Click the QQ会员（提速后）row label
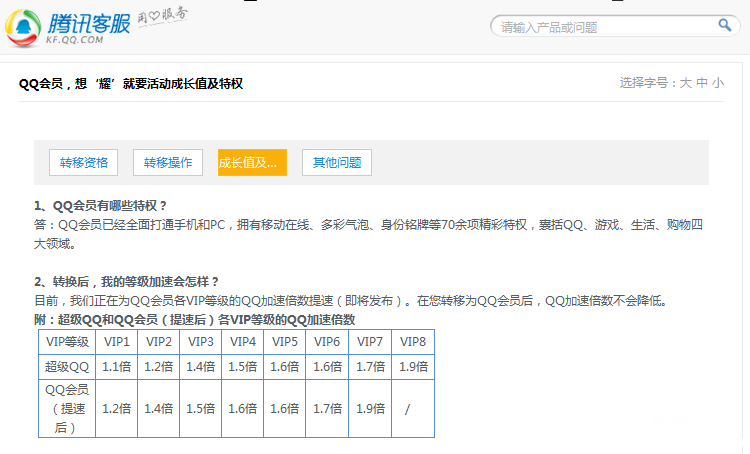This screenshot has width=750, height=454. 67,409
